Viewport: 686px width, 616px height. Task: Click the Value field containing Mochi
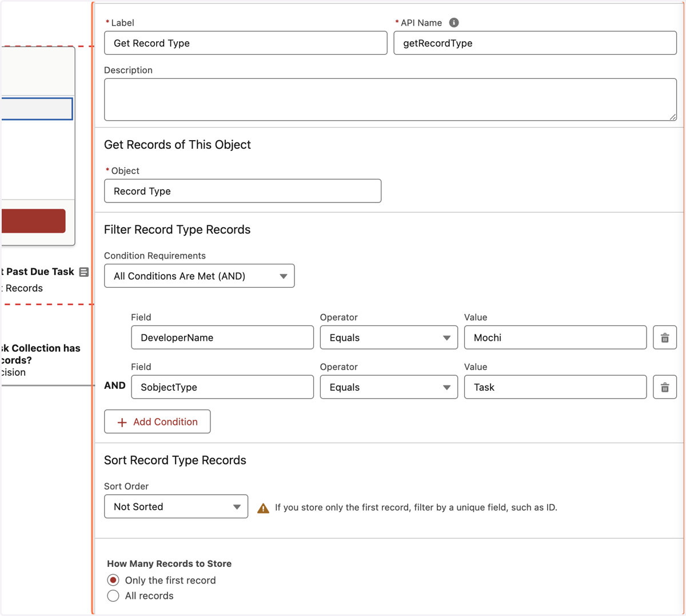pyautogui.click(x=555, y=337)
